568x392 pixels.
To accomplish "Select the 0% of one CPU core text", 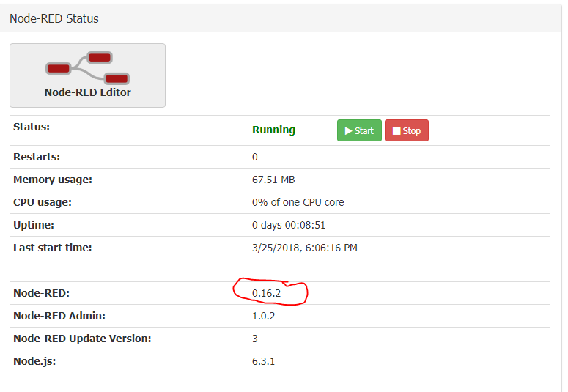I will tap(298, 202).
